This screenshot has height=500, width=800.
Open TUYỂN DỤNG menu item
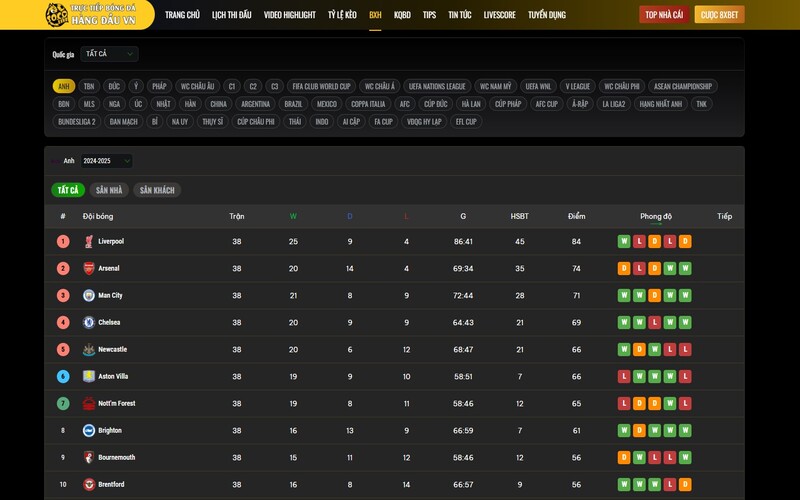click(x=547, y=15)
